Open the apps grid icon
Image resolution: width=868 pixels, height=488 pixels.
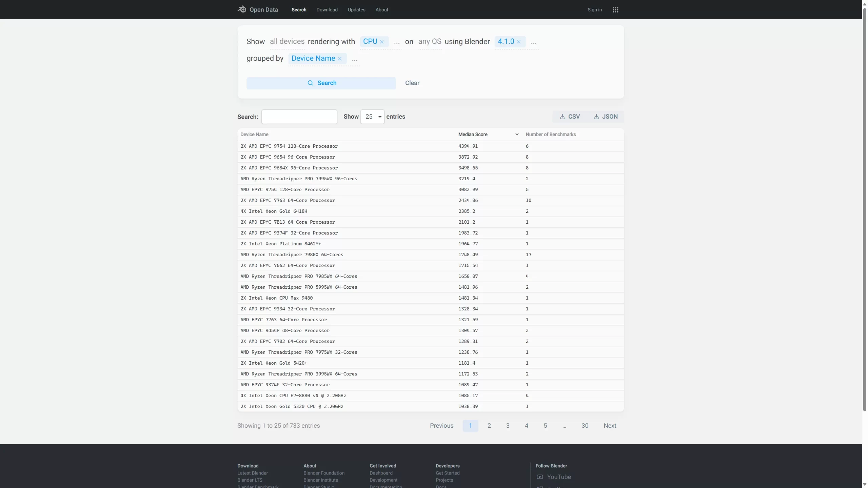(x=615, y=10)
